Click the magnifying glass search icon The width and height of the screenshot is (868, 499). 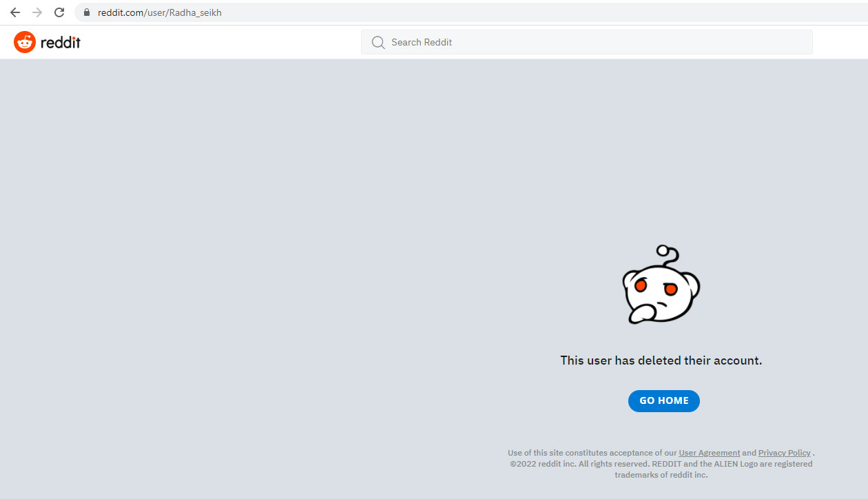click(378, 42)
